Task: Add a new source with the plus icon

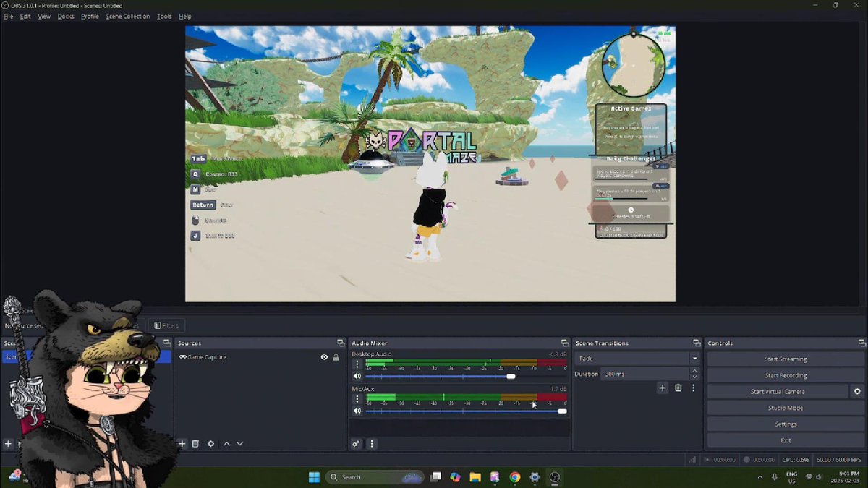Action: (182, 444)
